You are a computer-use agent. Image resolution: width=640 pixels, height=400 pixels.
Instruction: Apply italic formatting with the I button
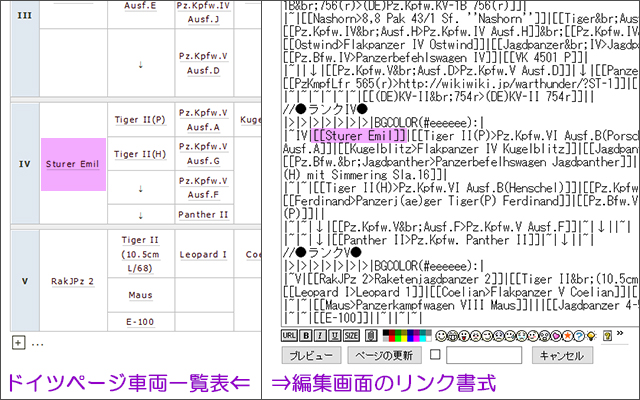[x=320, y=336]
